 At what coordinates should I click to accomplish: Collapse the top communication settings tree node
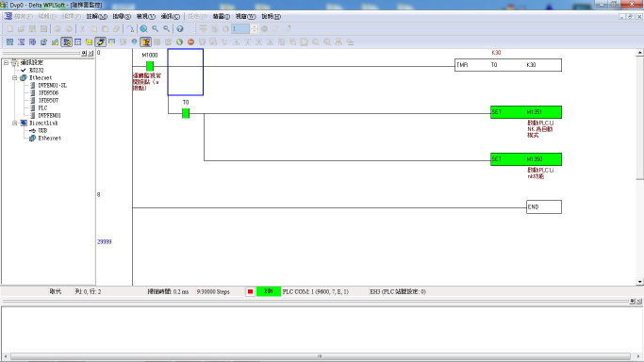pos(7,62)
